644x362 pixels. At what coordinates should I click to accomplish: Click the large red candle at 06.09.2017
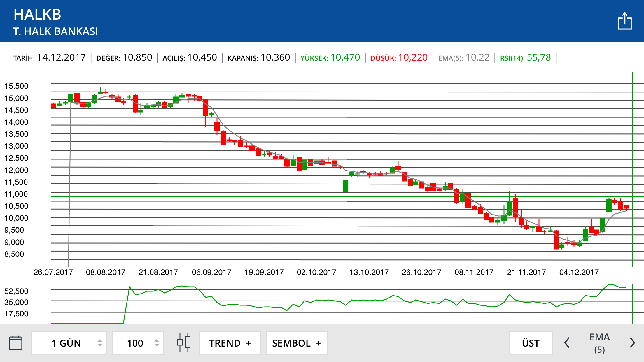click(x=206, y=108)
